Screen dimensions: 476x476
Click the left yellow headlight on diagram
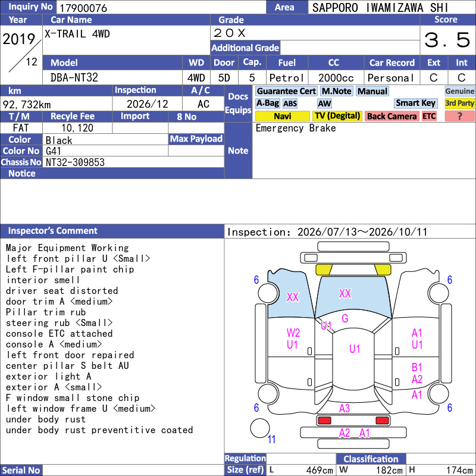324,270
